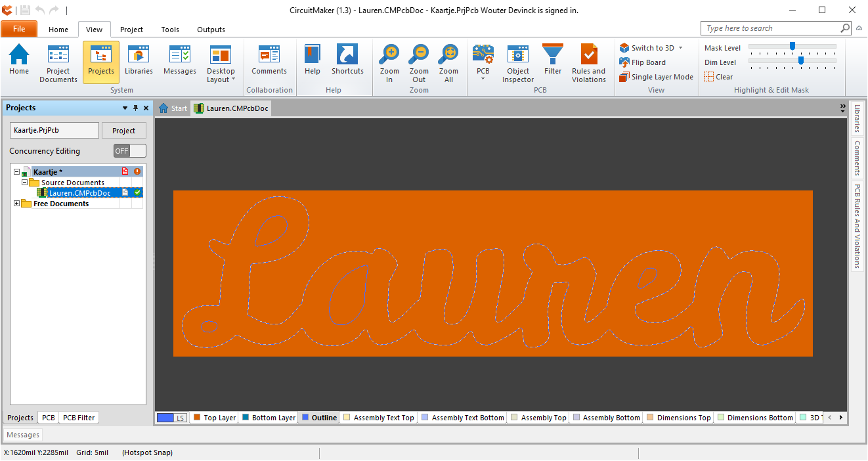The width and height of the screenshot is (868, 461).
Task: Click the Kaartje.PrjPcb project field
Action: pyautogui.click(x=54, y=130)
